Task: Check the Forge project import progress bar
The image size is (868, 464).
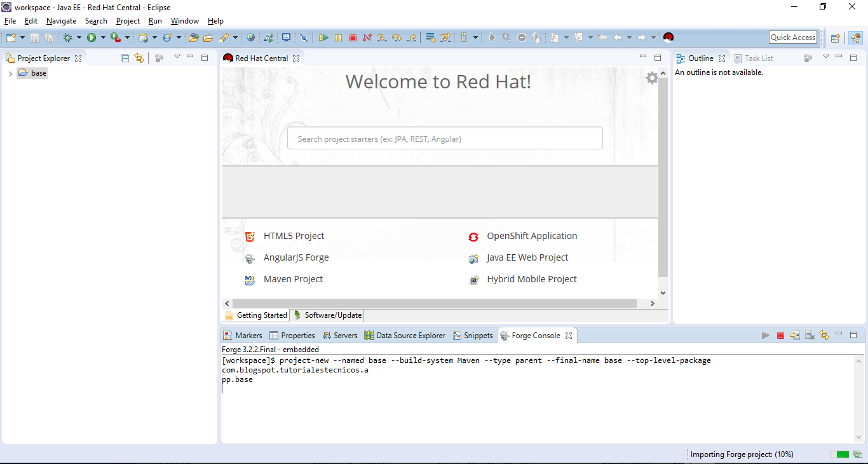Action: (840, 454)
